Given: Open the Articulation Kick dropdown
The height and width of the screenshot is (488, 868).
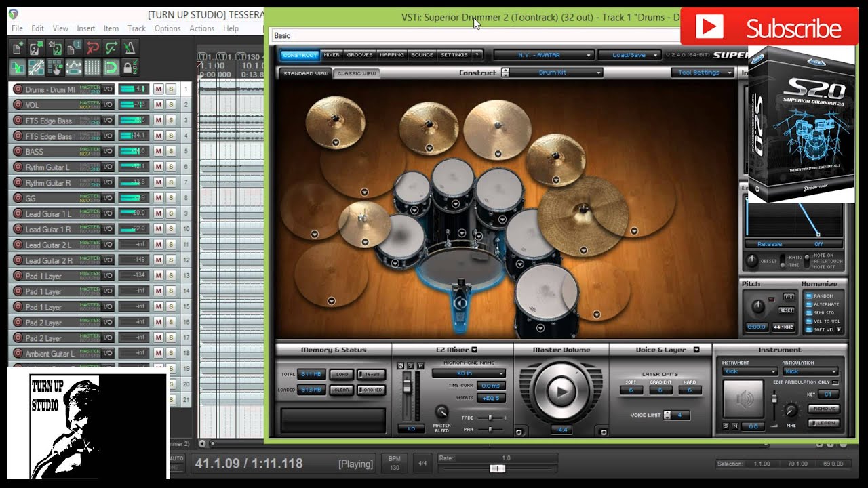Looking at the screenshot, I should (810, 371).
